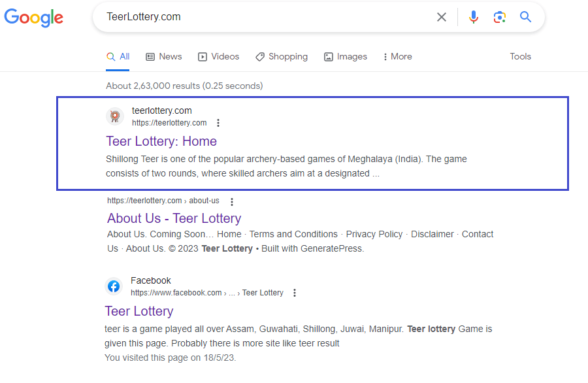Start voice search with the microphone
The image size is (588, 383).
474,17
